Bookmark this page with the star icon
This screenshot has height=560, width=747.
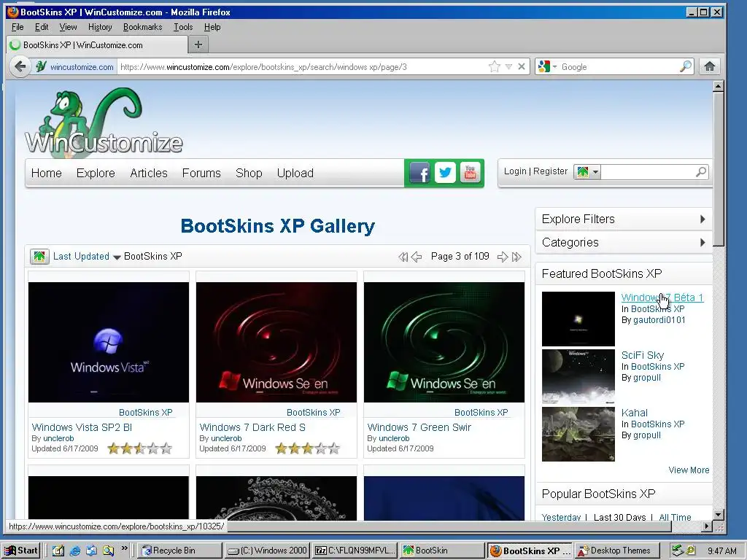click(494, 66)
